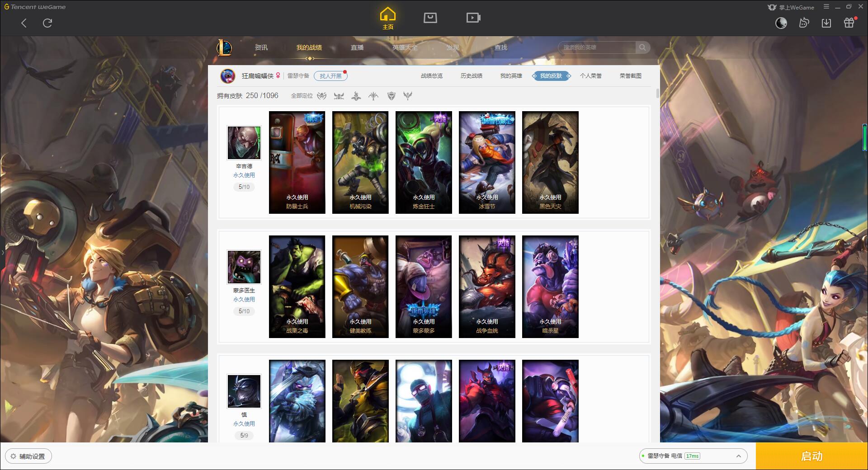Go to the 主页 home icon
This screenshot has width=868, height=470.
387,19
